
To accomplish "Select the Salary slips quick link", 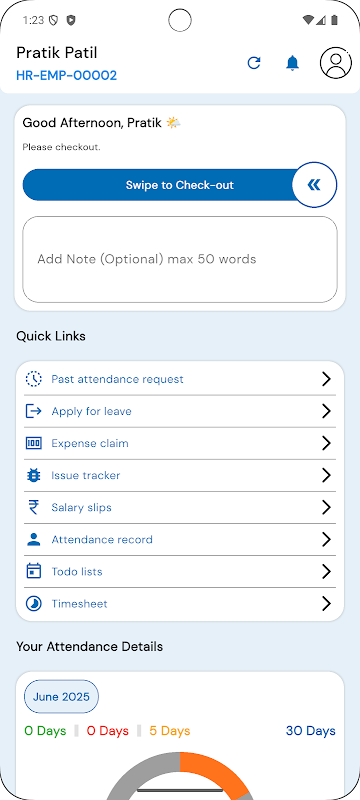I will [x=180, y=508].
